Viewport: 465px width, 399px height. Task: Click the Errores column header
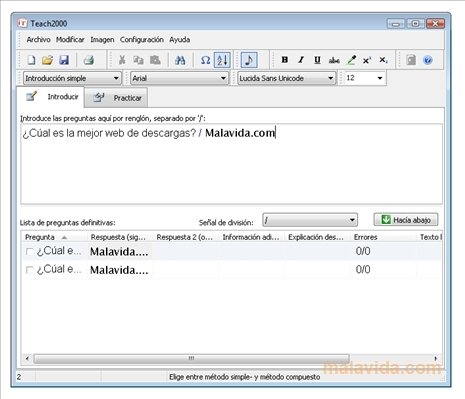(384, 237)
